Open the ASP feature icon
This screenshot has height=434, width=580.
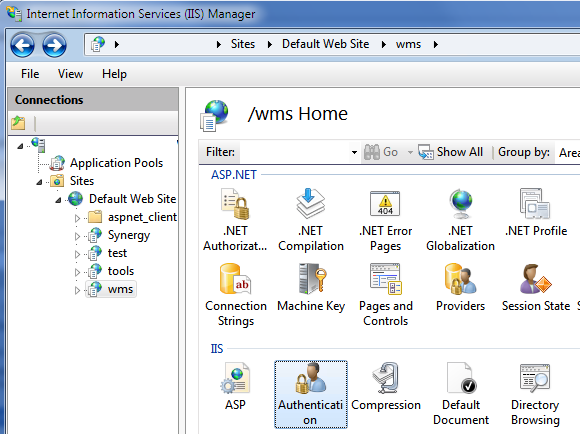point(235,387)
